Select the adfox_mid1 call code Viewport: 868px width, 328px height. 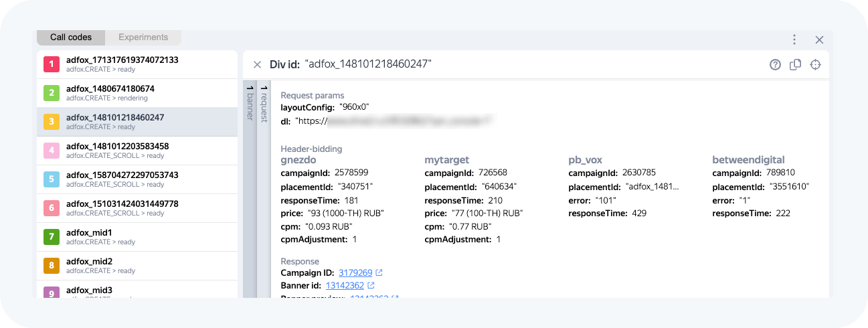[137, 237]
